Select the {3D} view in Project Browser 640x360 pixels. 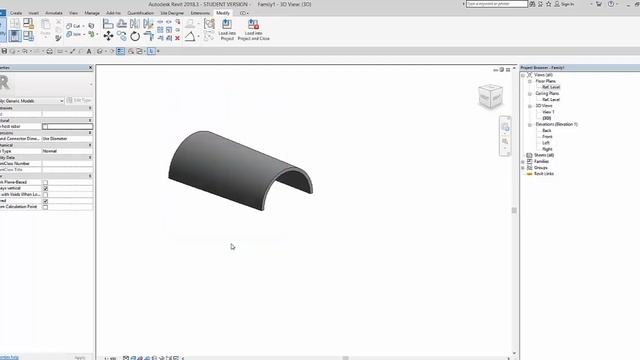click(547, 118)
